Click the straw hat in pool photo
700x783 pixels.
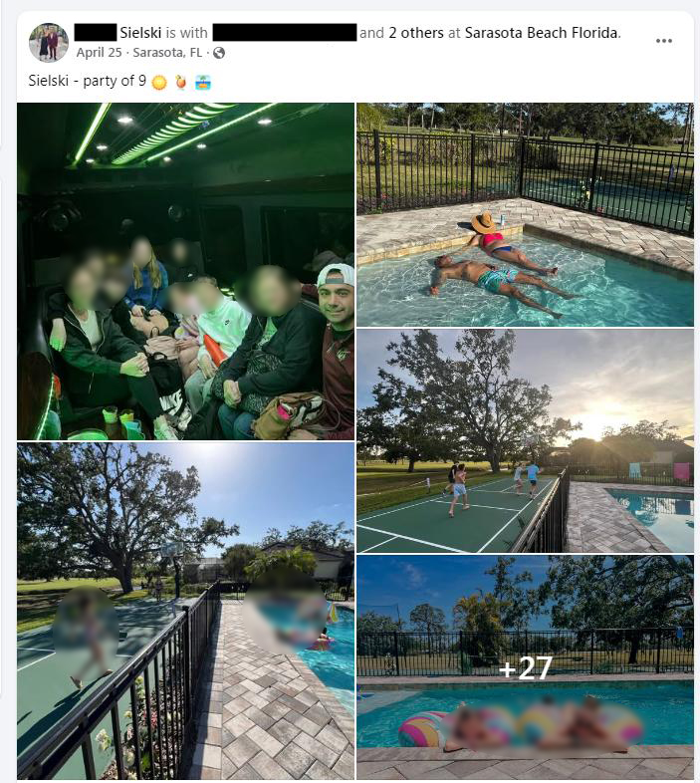click(x=484, y=222)
